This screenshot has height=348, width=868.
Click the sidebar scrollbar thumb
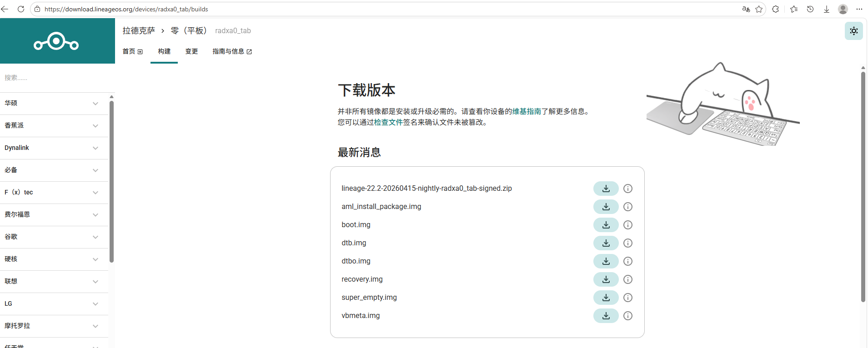[111, 182]
